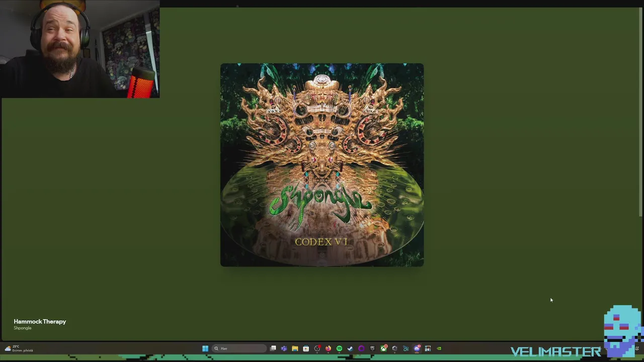Screen dimensions: 644x362
Task: Open the weather widget showing 25°C
Action: (19, 348)
